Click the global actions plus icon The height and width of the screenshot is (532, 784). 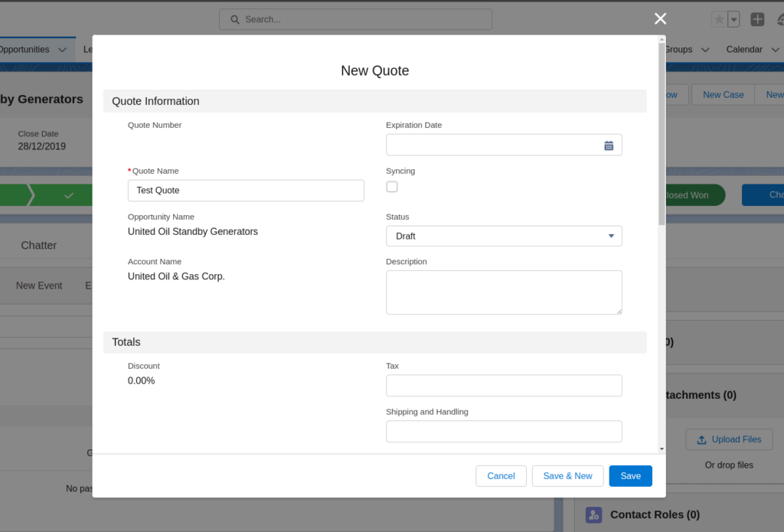[757, 20]
